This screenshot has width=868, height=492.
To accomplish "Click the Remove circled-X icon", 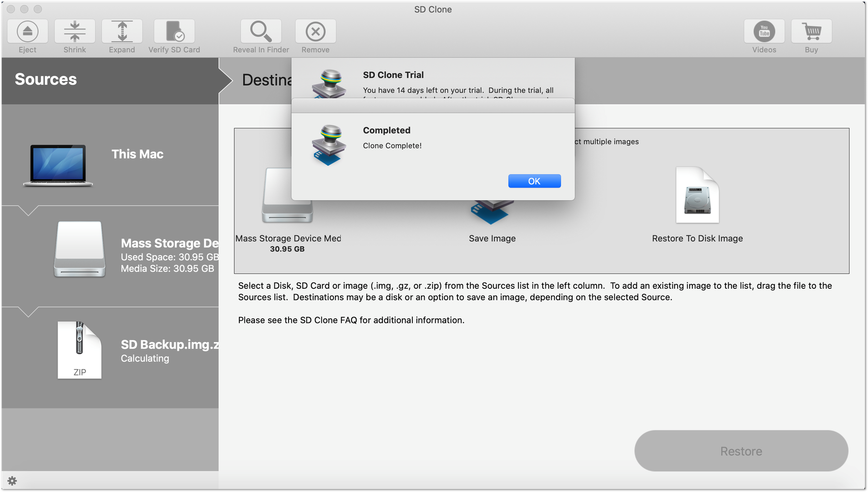I will 315,31.
